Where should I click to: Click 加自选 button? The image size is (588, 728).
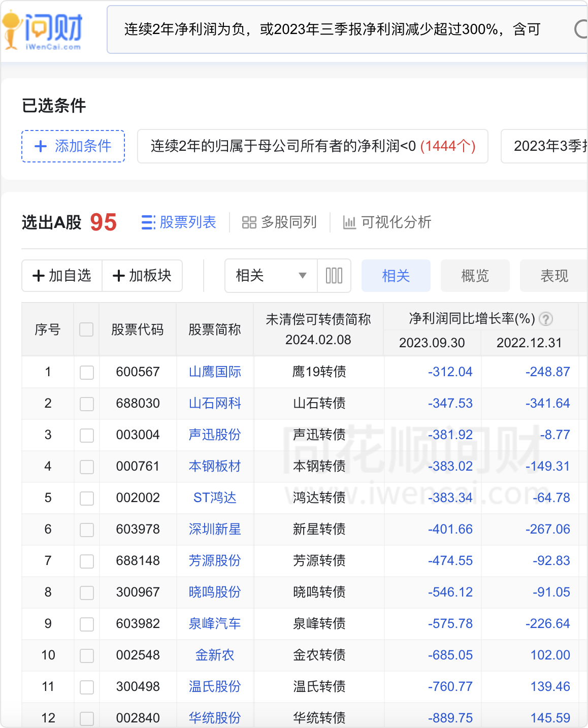[x=62, y=276]
